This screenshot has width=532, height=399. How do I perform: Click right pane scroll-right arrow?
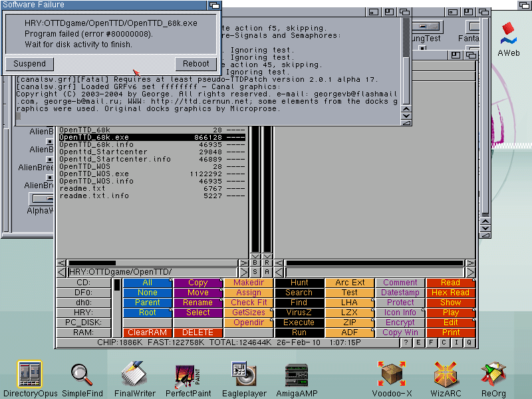click(471, 263)
